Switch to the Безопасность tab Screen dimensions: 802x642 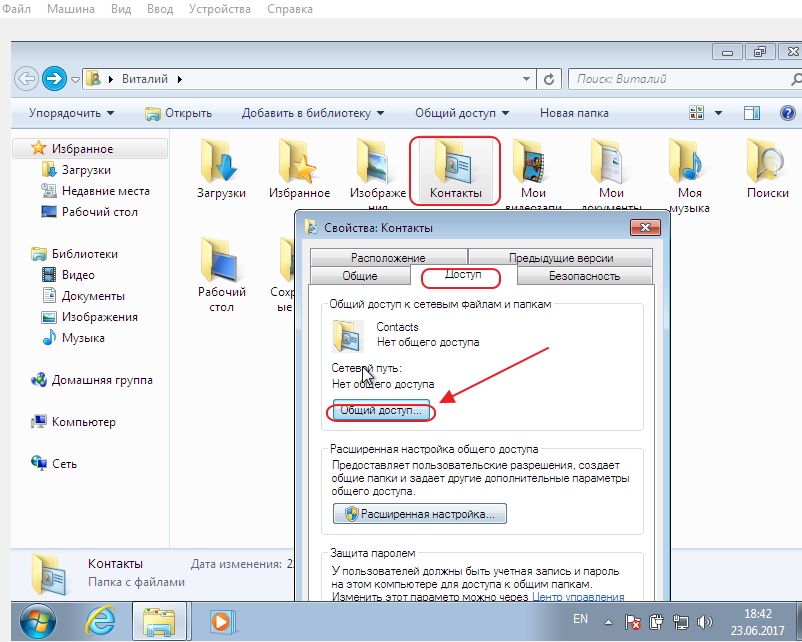(x=585, y=276)
